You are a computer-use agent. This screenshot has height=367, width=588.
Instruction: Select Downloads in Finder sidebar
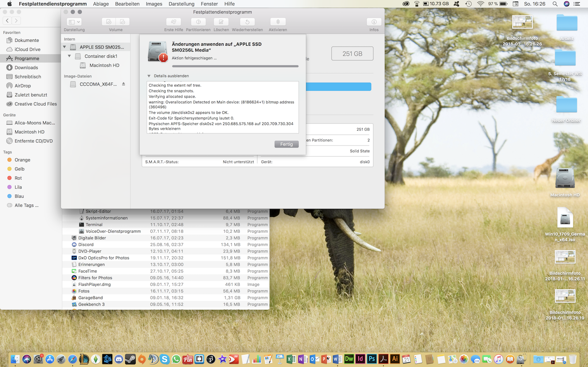click(x=26, y=68)
